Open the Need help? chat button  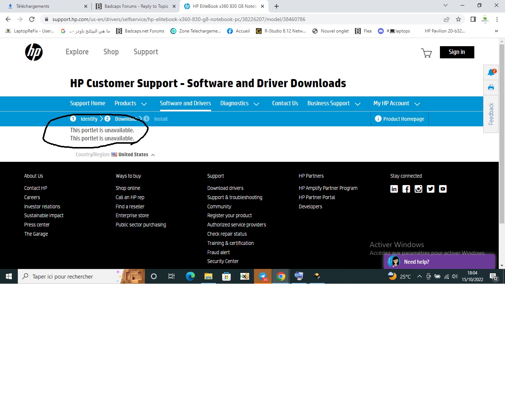pyautogui.click(x=439, y=262)
